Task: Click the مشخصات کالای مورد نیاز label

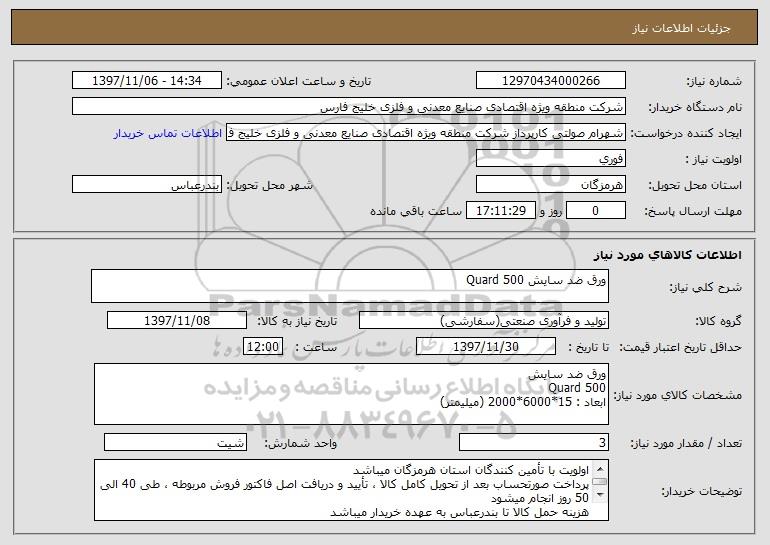Action: tap(678, 395)
